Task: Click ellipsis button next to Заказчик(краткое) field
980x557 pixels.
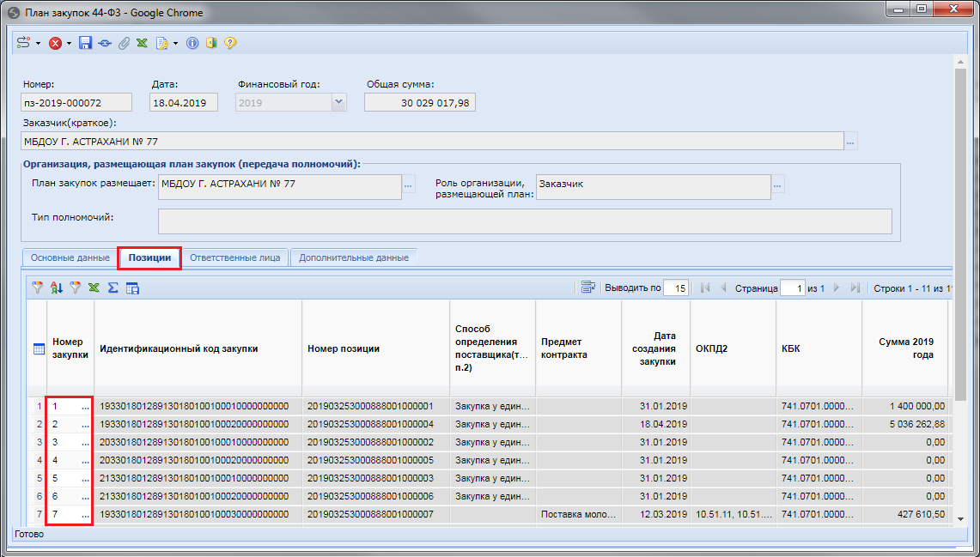Action: [851, 142]
